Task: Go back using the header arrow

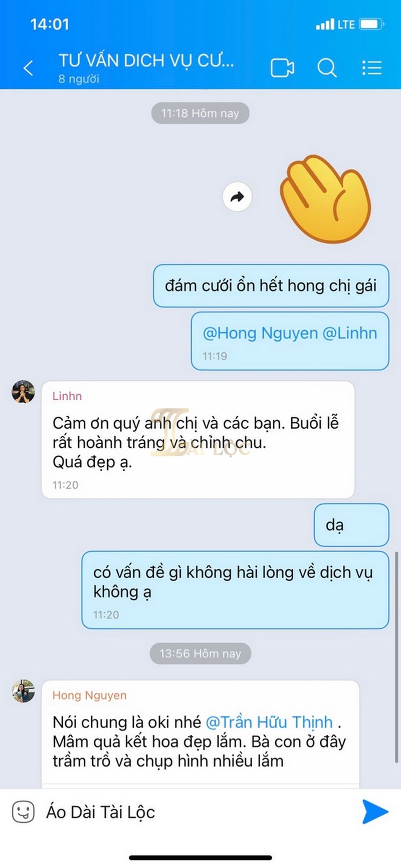Action: pyautogui.click(x=29, y=68)
